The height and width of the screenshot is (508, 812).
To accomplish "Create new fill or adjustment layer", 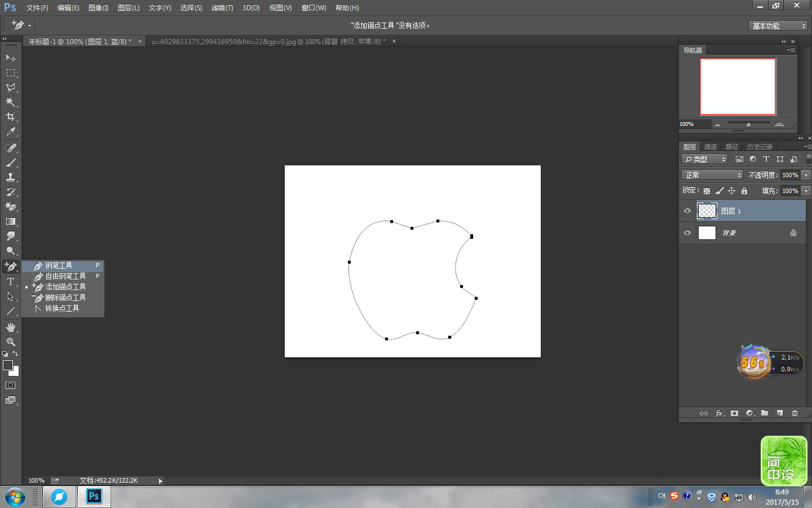I will point(750,413).
